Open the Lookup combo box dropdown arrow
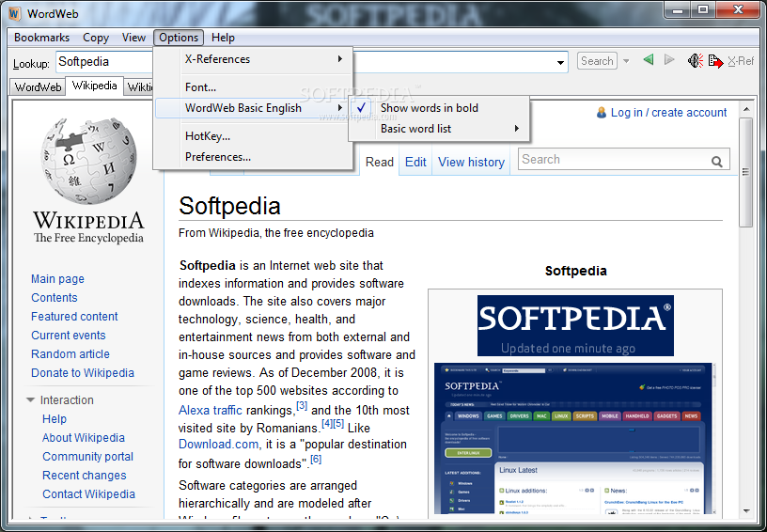Image resolution: width=767 pixels, height=532 pixels. tap(560, 63)
